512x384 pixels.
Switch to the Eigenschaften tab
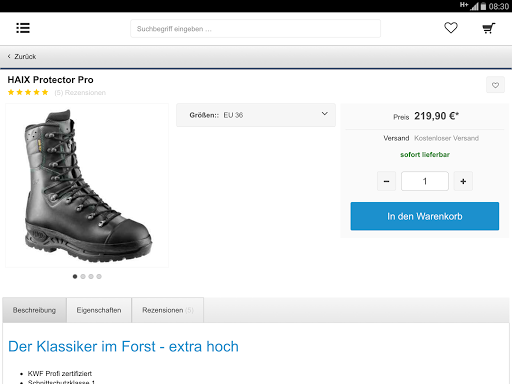coord(99,310)
